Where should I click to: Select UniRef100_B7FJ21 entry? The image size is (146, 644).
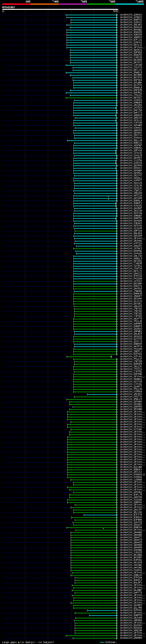coord(131,40)
